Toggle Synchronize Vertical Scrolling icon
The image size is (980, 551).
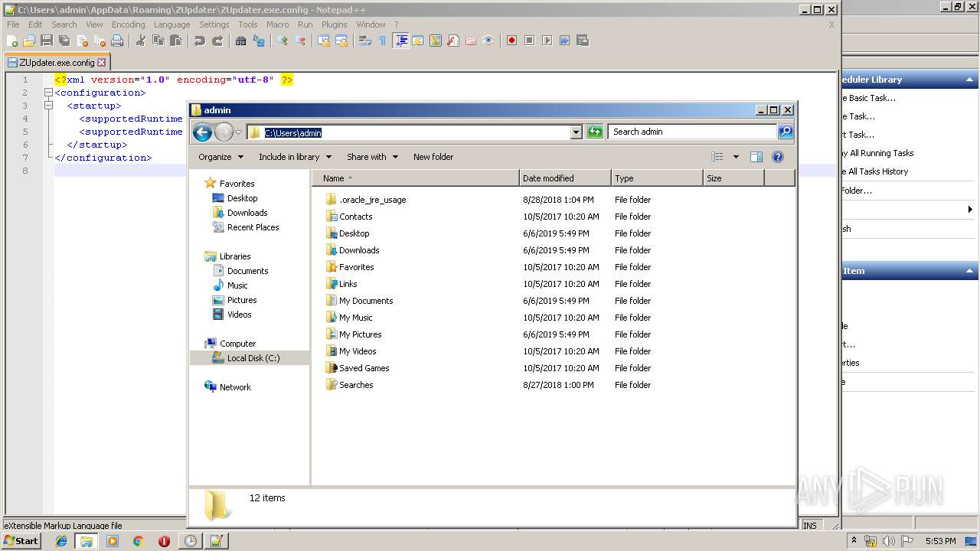pos(323,41)
